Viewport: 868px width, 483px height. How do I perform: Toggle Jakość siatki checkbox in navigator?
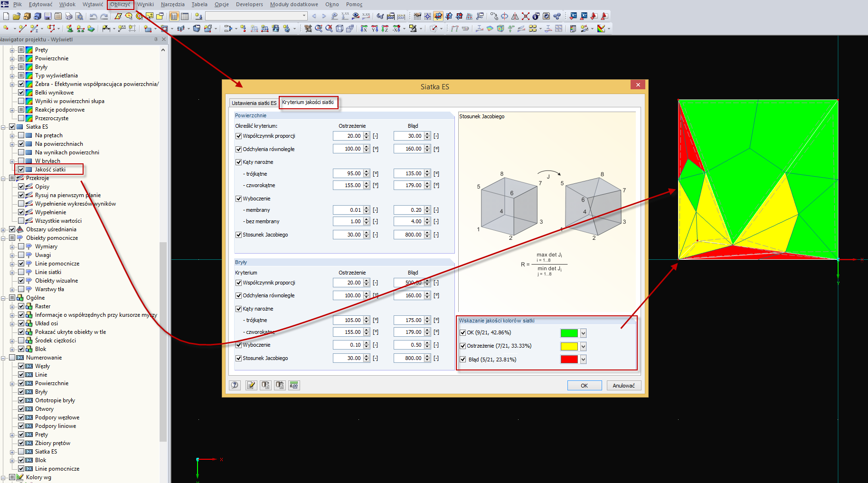click(21, 170)
